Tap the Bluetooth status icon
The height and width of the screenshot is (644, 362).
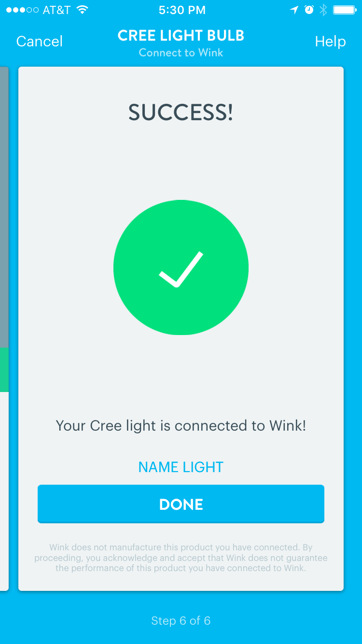click(323, 10)
